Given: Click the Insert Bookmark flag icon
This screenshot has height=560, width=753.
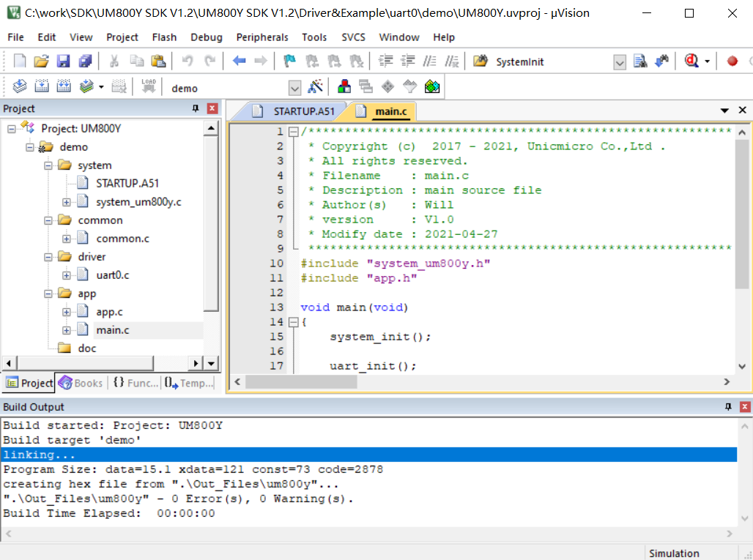Looking at the screenshot, I should 290,61.
